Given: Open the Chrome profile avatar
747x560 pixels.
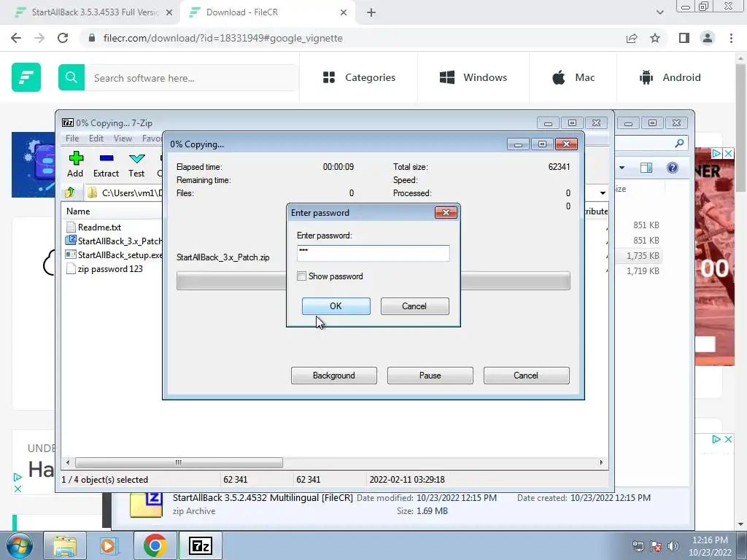Looking at the screenshot, I should click(708, 38).
